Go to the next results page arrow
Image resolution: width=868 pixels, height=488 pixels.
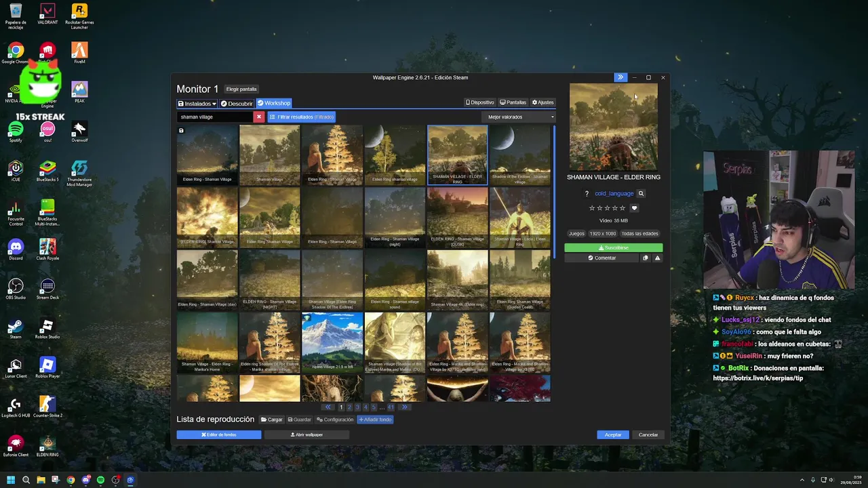pos(404,407)
